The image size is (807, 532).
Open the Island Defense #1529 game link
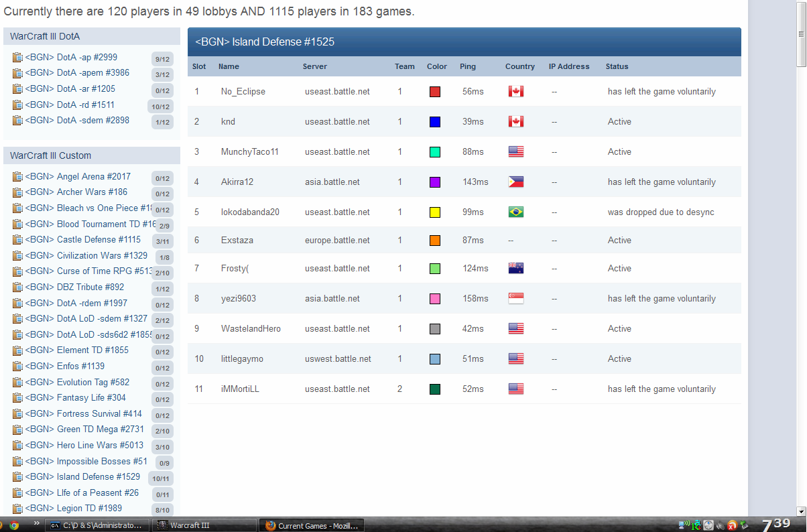pyautogui.click(x=82, y=477)
